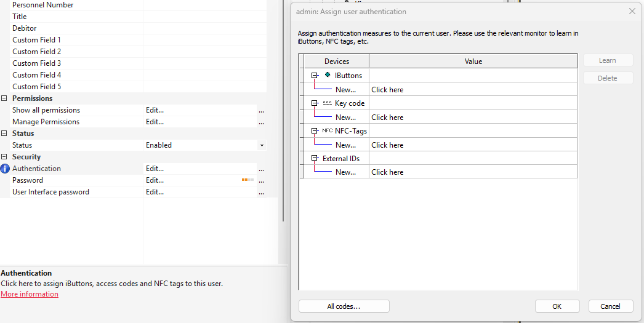
Task: Click the password strength indicator bar
Action: pyautogui.click(x=248, y=180)
